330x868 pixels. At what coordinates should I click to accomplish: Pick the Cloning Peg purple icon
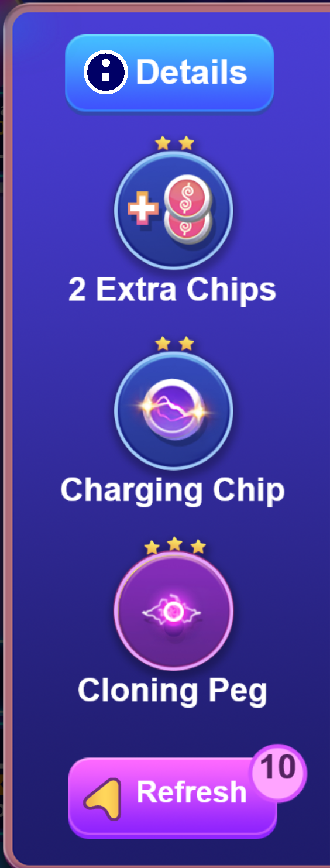(174, 611)
